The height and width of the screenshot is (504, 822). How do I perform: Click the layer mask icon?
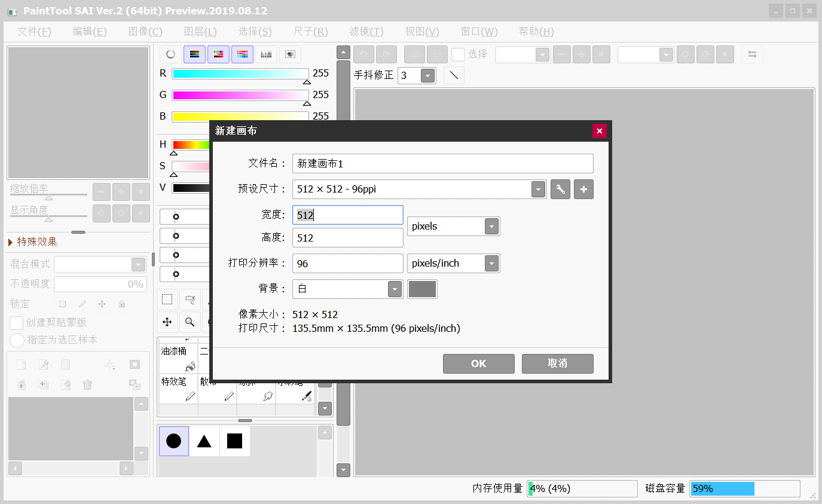point(135,365)
